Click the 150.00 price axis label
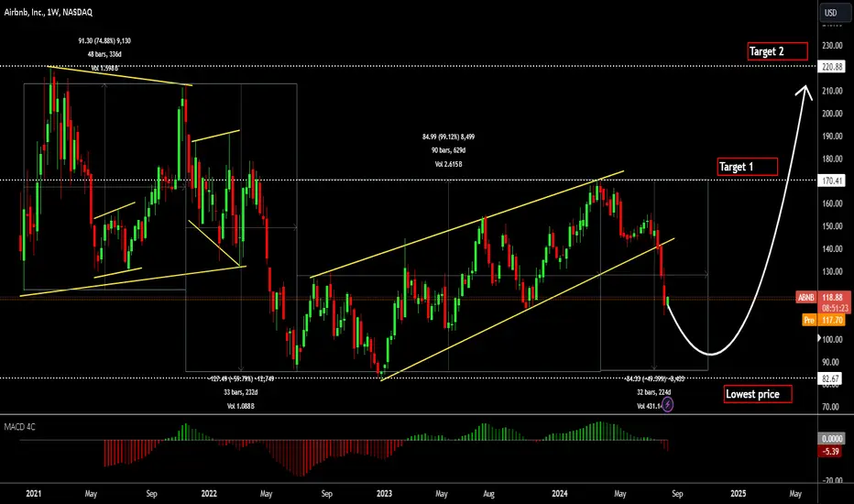The height and width of the screenshot is (504, 854). coord(832,226)
